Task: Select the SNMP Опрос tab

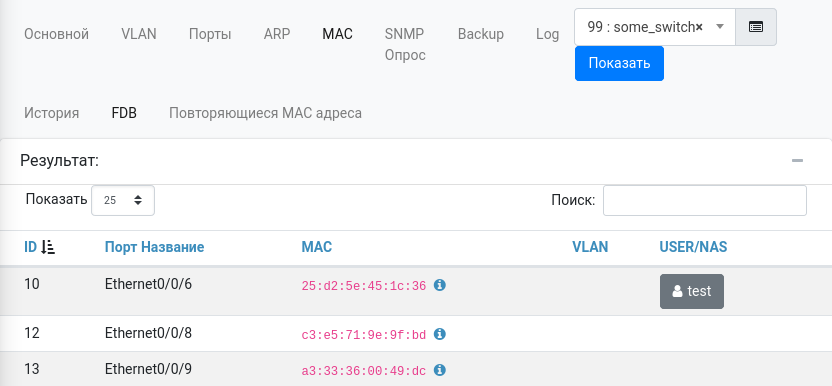Action: coord(405,45)
